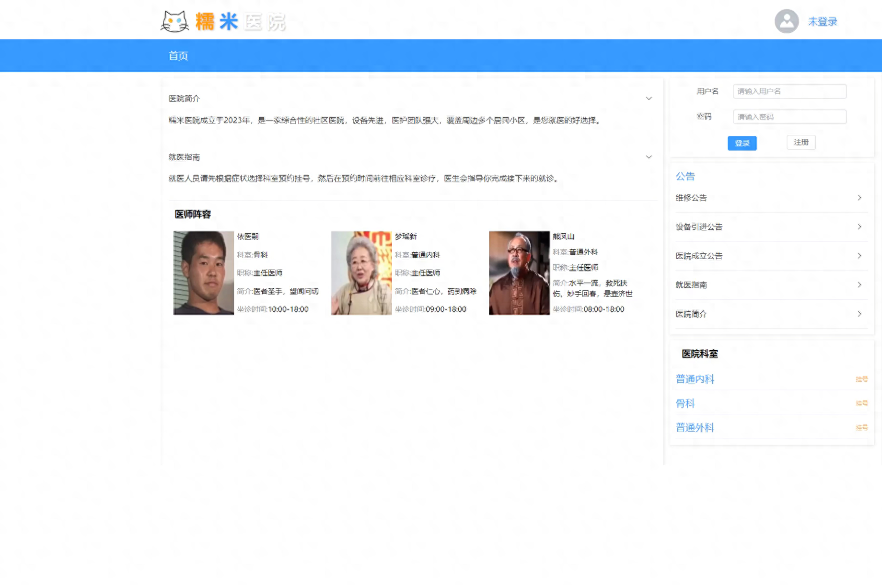
Task: Click the 医师阵容 heading
Action: click(x=193, y=215)
